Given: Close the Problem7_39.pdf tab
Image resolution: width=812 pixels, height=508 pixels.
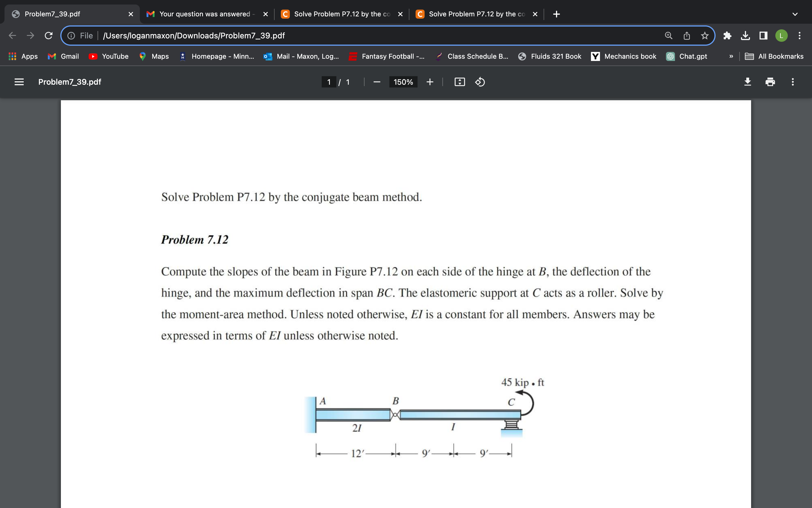Looking at the screenshot, I should [131, 14].
